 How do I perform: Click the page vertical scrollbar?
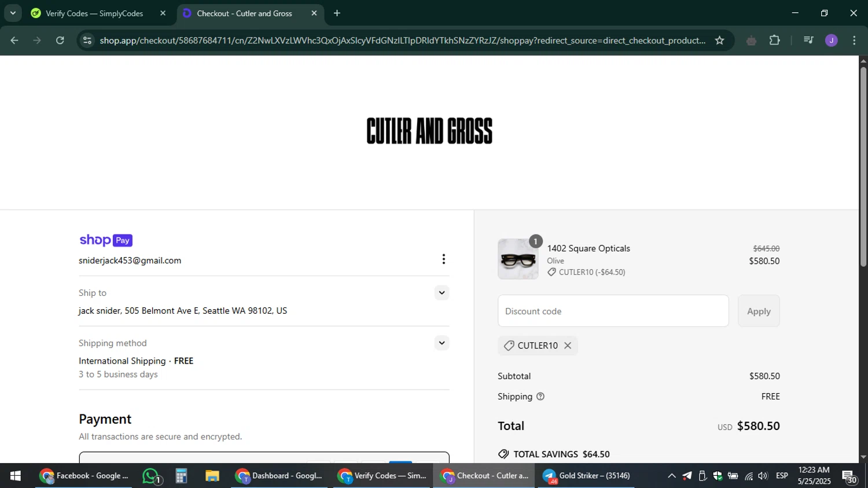[863, 166]
